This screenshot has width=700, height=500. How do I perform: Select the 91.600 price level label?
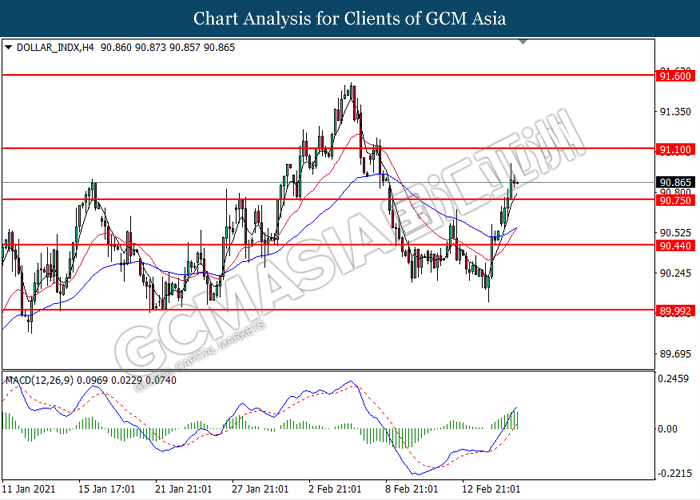click(675, 76)
